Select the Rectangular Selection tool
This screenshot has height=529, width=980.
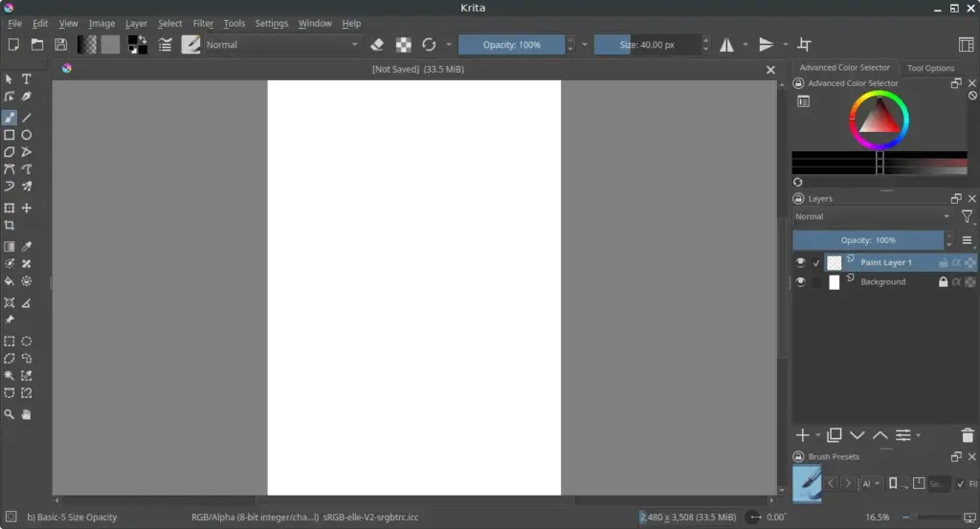pos(10,342)
